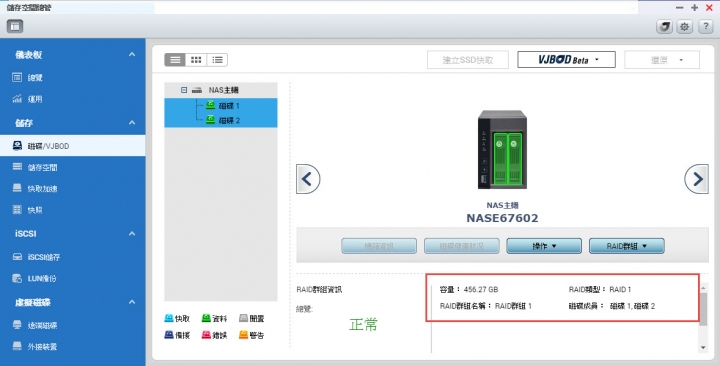This screenshot has height=366, width=720.
Task: Click the RAID info scrollbar up arrow
Action: 703,287
